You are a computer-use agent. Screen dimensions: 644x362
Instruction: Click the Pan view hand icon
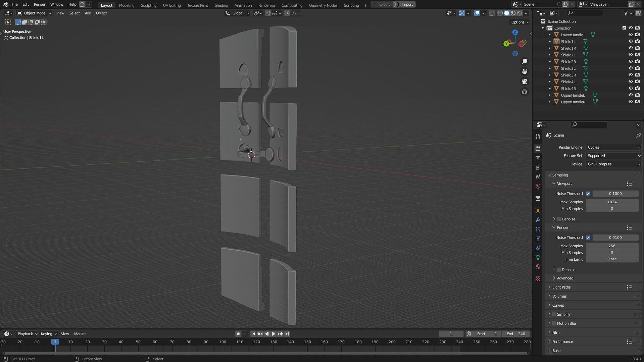click(x=525, y=71)
